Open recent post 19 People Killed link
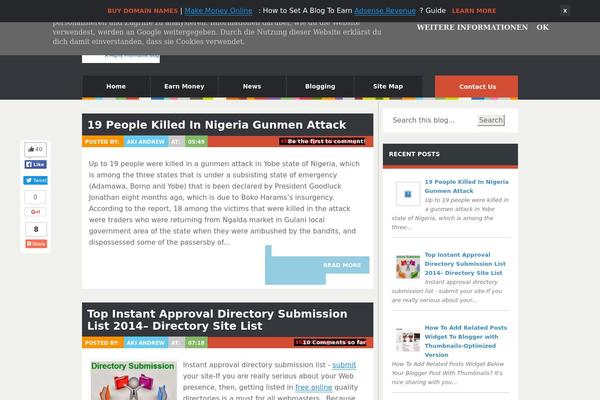600x400 pixels. point(466,186)
